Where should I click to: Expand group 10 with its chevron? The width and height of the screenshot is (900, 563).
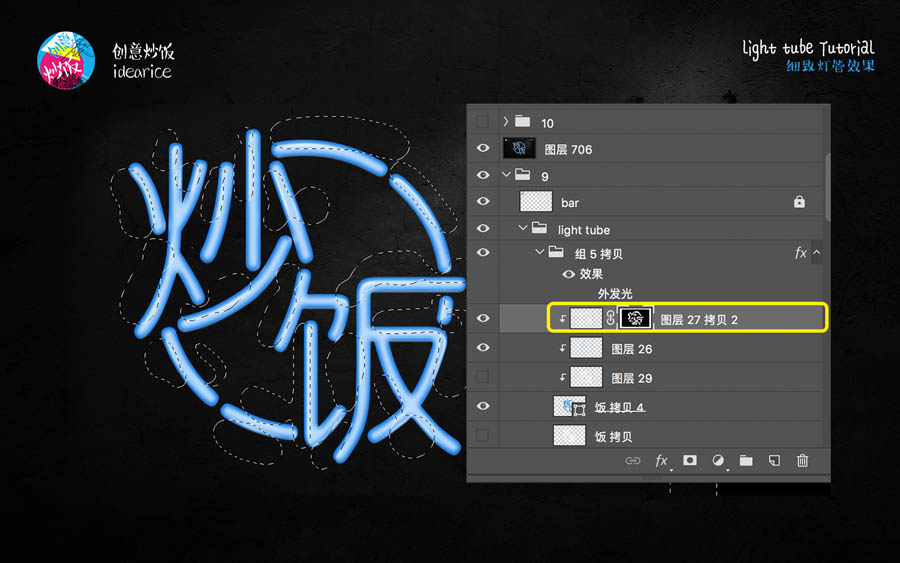506,121
